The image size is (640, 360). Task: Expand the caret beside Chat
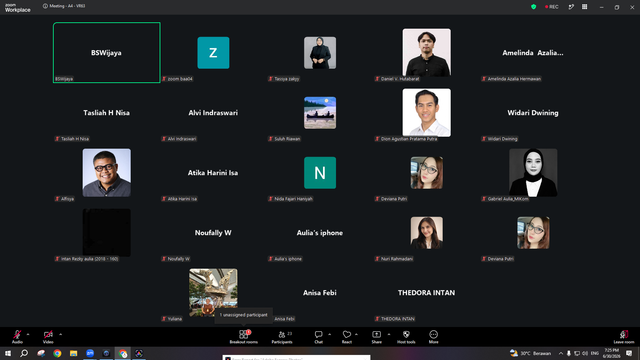coord(329,334)
